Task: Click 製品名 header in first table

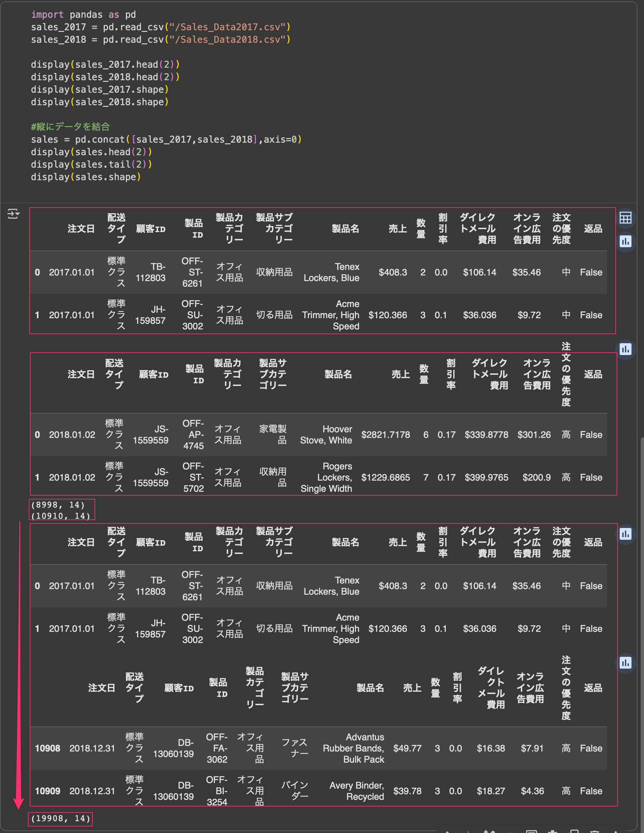Action: click(345, 228)
